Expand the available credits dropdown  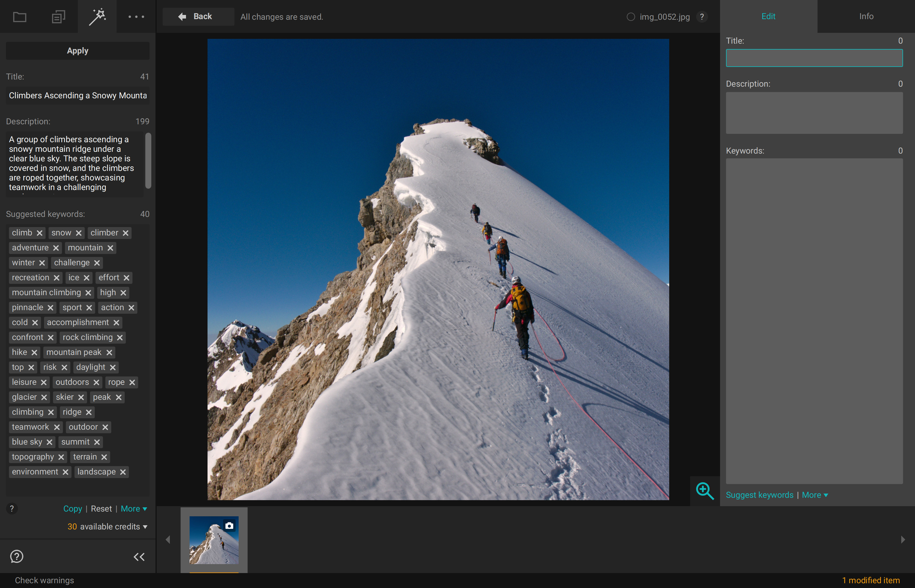pos(145,527)
